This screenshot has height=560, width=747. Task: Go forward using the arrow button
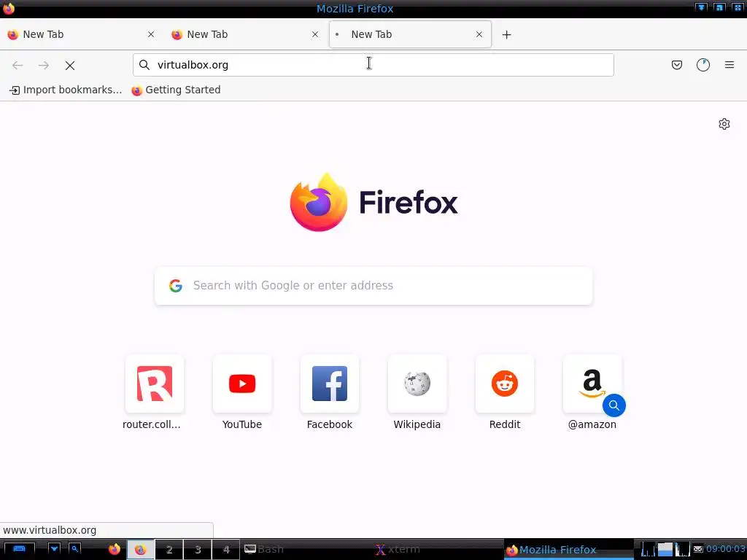pos(43,65)
